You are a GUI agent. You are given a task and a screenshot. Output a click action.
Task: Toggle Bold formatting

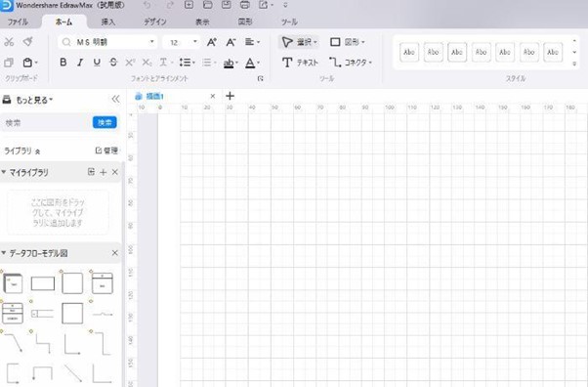(x=63, y=63)
